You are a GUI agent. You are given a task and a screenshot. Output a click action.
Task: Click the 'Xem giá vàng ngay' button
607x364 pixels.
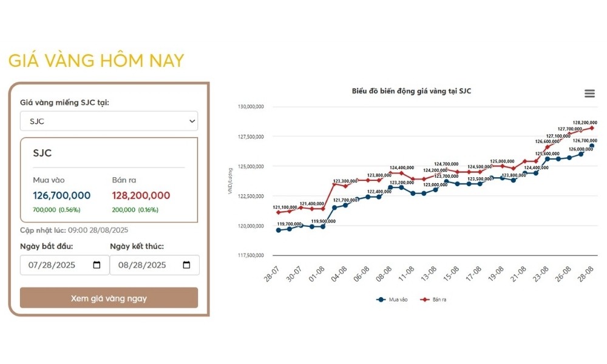[x=109, y=298]
